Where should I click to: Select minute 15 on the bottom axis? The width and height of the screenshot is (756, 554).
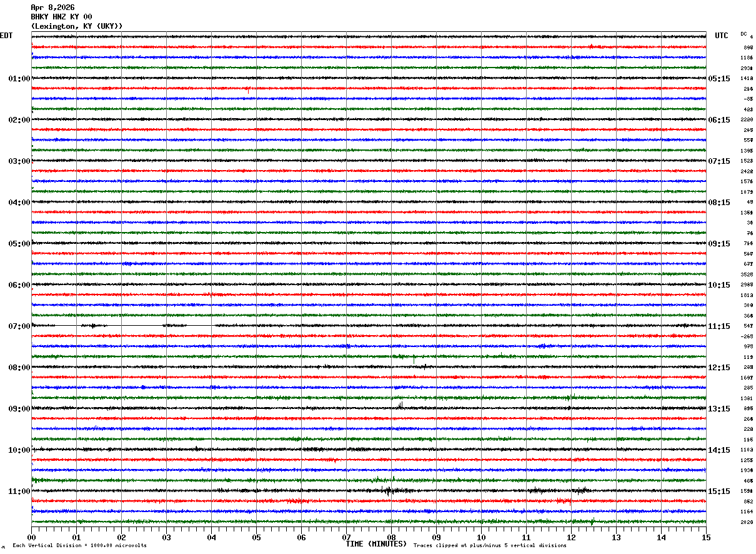pos(706,537)
